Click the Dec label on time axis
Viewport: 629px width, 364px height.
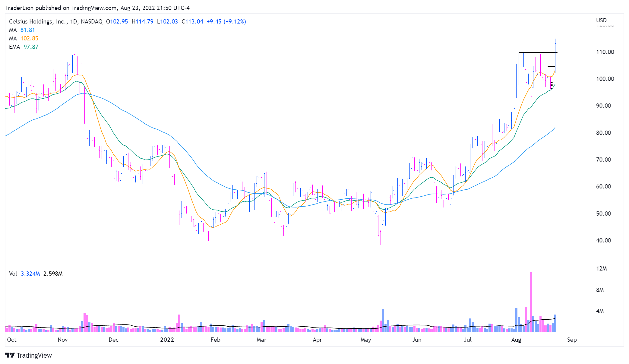113,340
